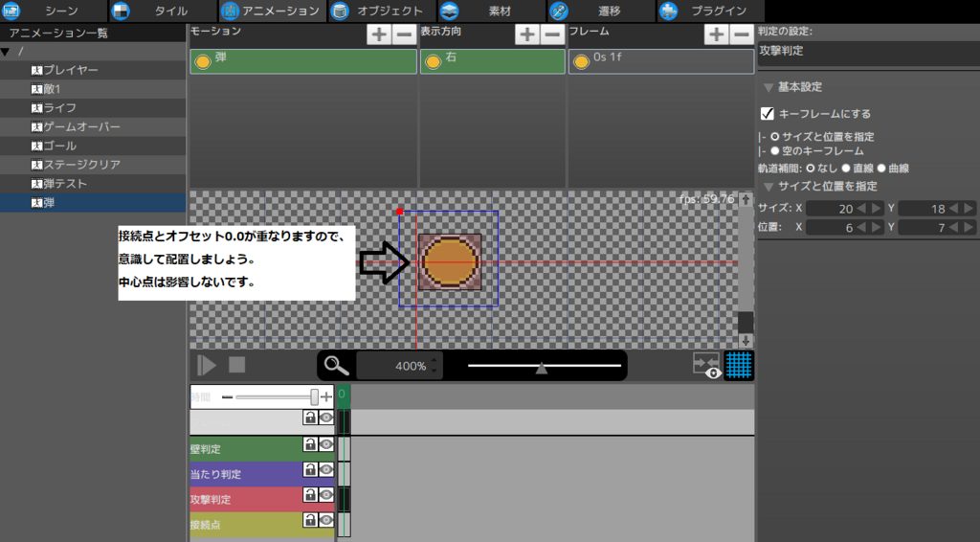Toggle the blue grid display icon

click(x=739, y=366)
